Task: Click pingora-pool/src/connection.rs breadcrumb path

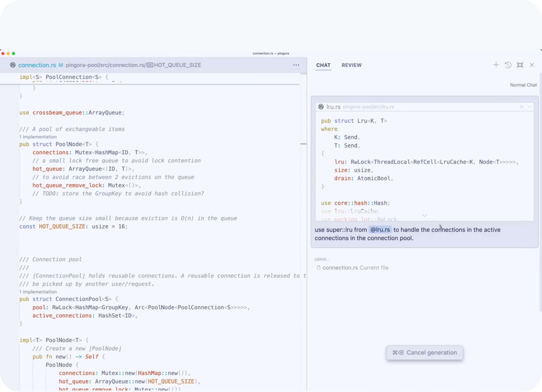Action: coord(105,65)
